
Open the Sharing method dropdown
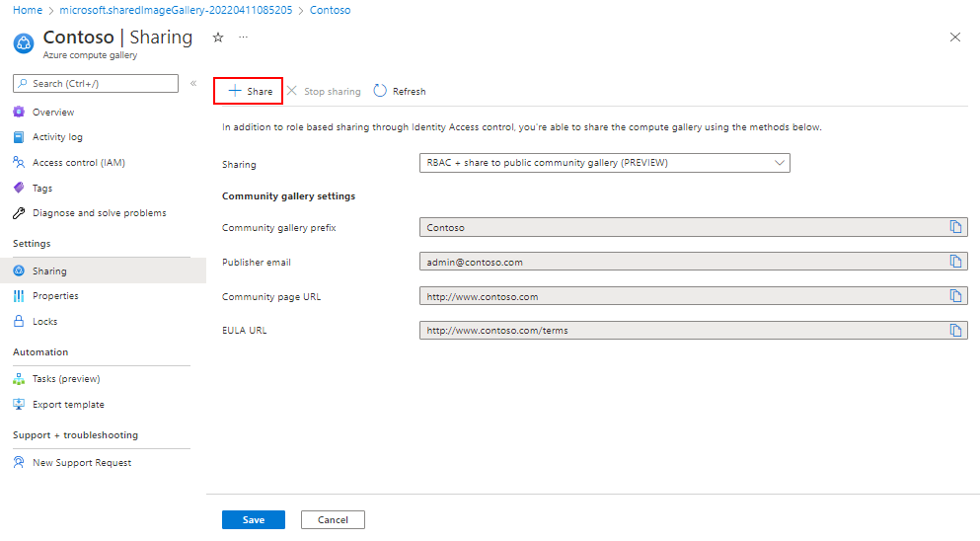pyautogui.click(x=604, y=163)
